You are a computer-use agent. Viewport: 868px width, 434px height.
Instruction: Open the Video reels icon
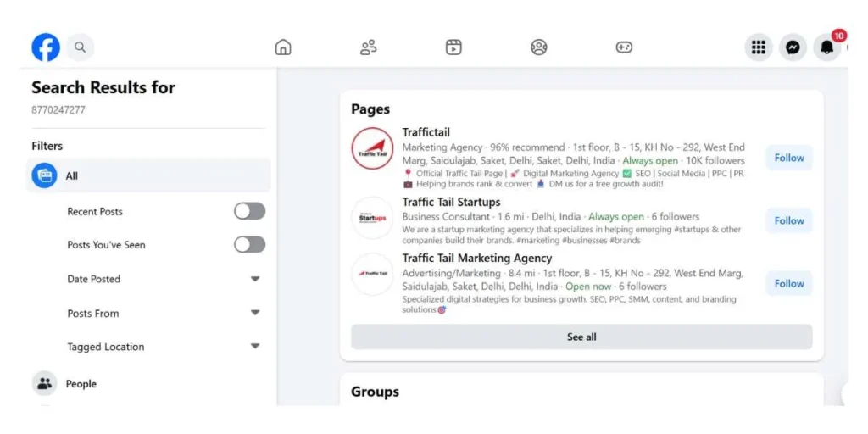[x=453, y=47]
